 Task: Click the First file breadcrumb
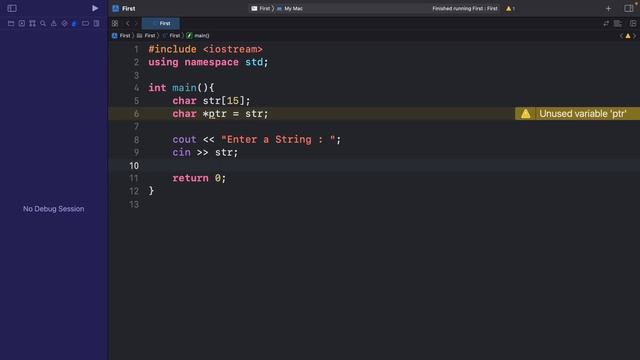coord(171,36)
